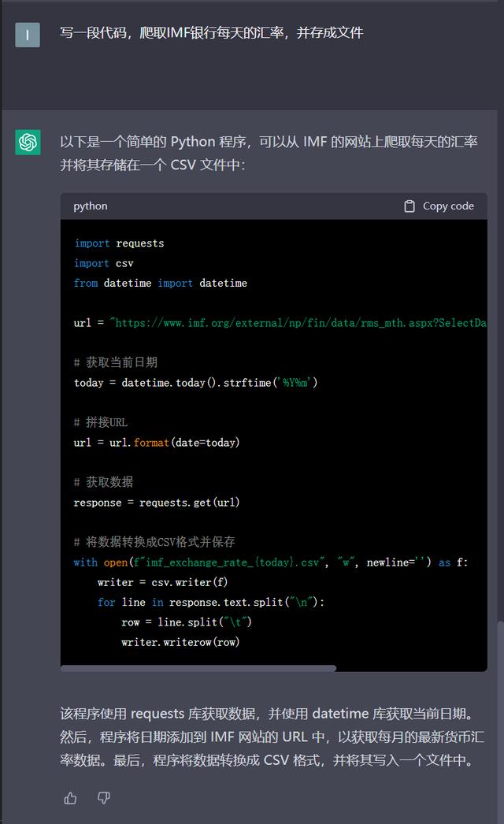
Task: Click the 'writer = csv.writer(f)' line
Action: pyautogui.click(x=162, y=582)
